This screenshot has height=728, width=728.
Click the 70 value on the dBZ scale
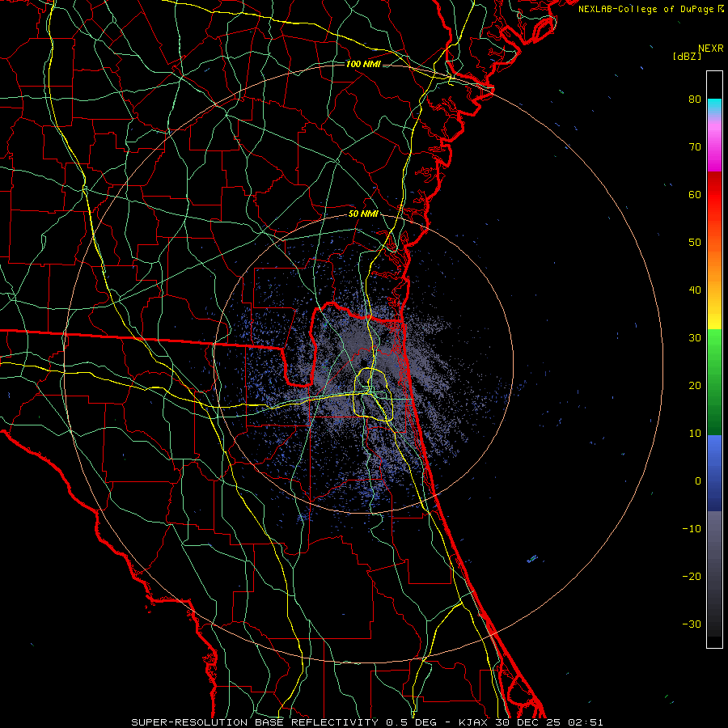[695, 147]
